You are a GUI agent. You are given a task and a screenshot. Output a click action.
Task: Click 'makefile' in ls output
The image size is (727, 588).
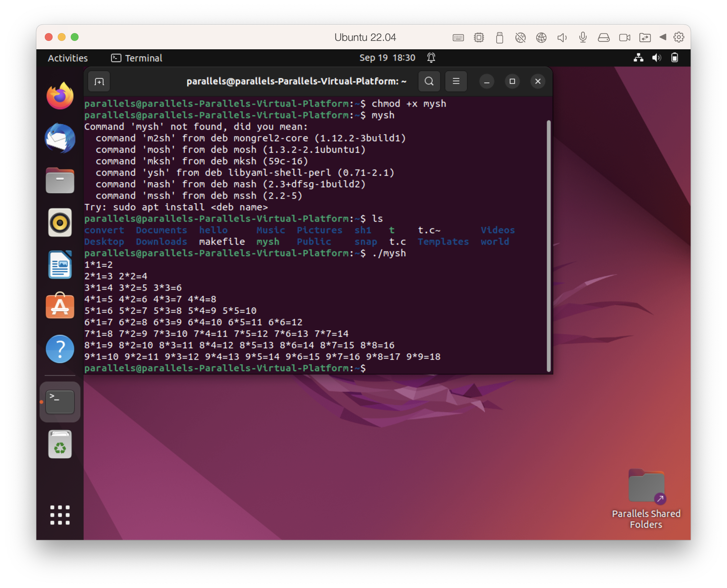222,241
